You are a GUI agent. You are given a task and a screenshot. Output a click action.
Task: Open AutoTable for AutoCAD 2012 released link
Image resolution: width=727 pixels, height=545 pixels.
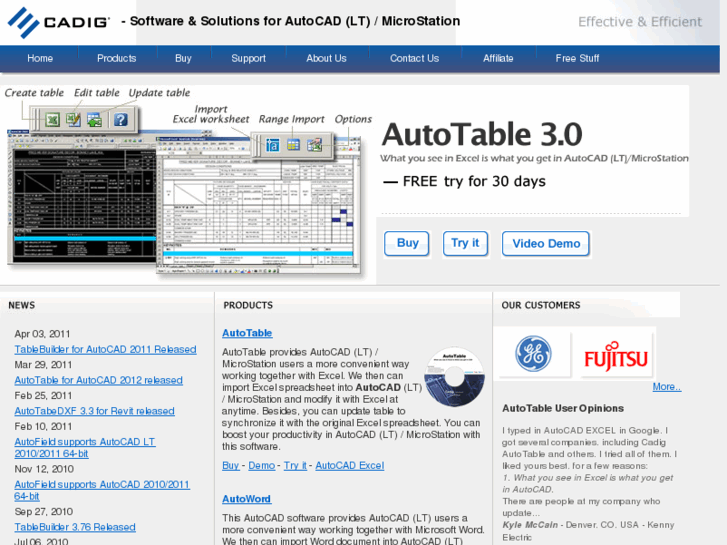coord(98,380)
